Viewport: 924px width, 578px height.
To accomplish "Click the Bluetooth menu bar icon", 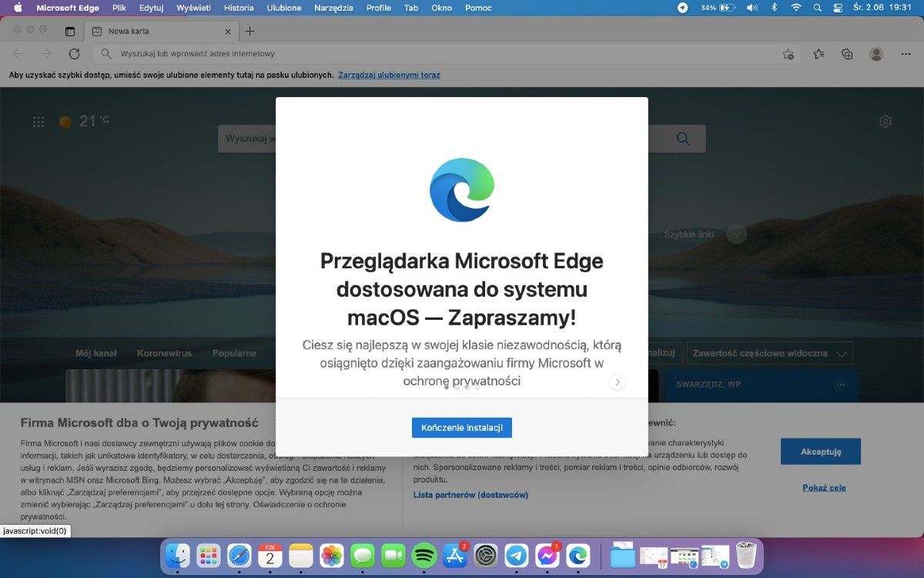I will [774, 8].
